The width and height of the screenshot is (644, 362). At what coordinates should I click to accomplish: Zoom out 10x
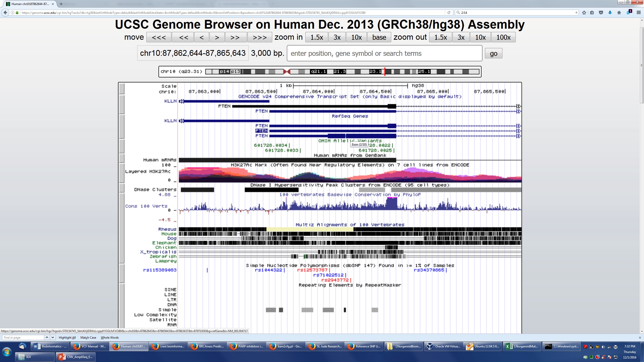coord(480,37)
